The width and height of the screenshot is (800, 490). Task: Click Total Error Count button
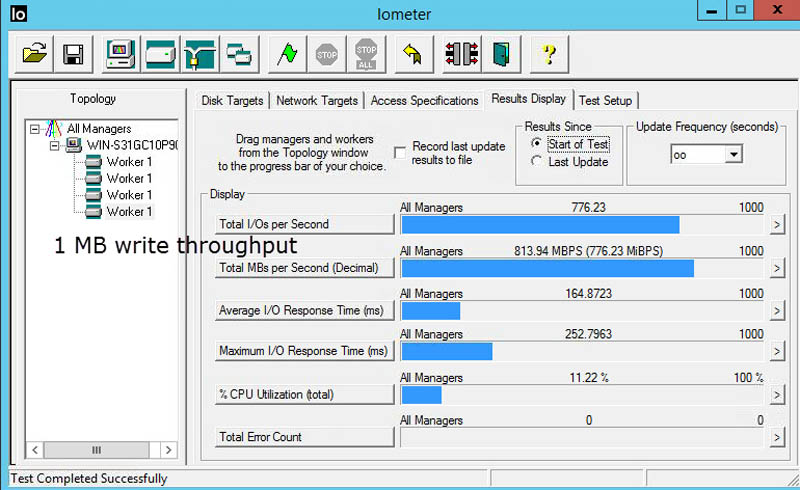(305, 437)
